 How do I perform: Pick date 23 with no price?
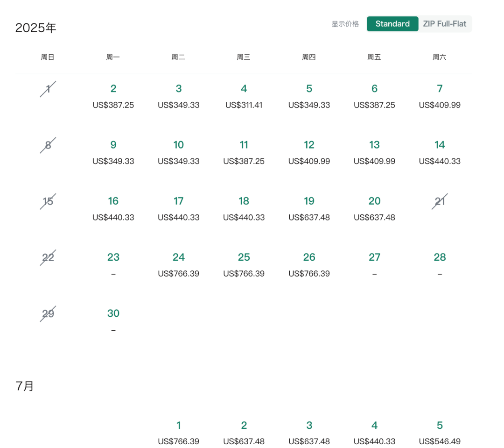113,264
